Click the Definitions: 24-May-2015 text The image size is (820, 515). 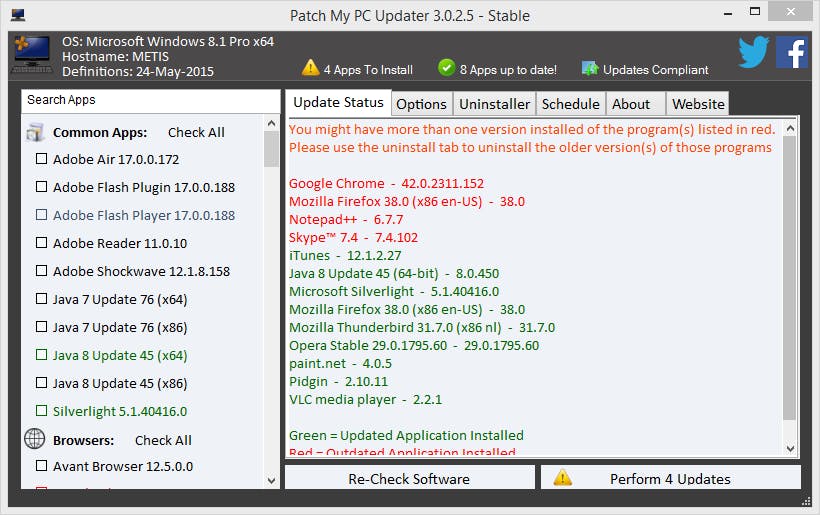click(138, 72)
